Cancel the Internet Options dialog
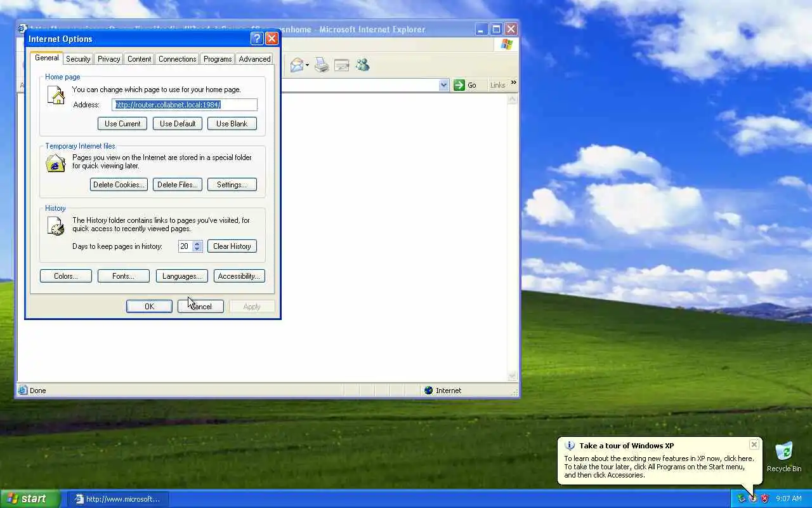 pos(200,307)
